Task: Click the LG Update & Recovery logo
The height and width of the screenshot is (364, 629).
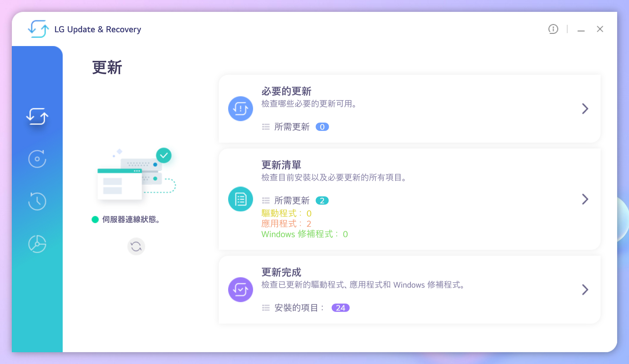Action: point(38,29)
